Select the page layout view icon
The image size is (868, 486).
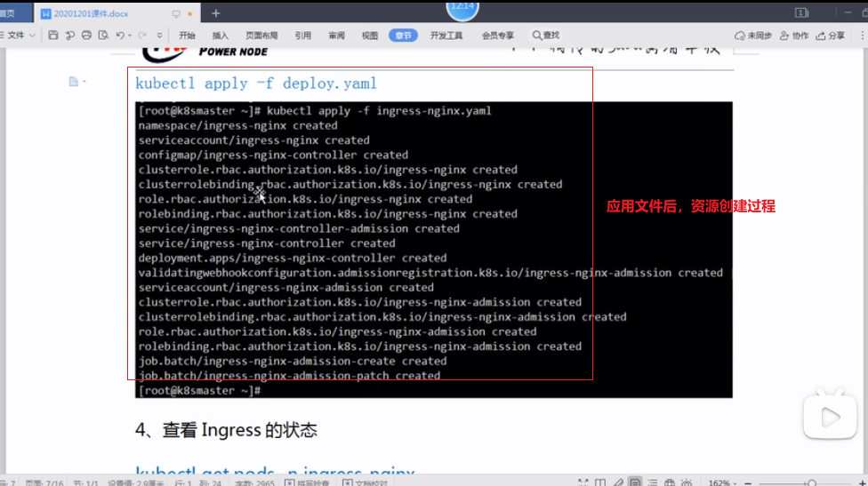635,482
